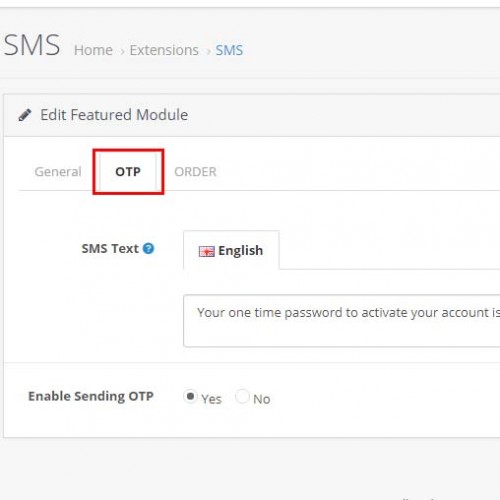Switch to the OTP tab
This screenshot has height=500, width=500.
(128, 172)
